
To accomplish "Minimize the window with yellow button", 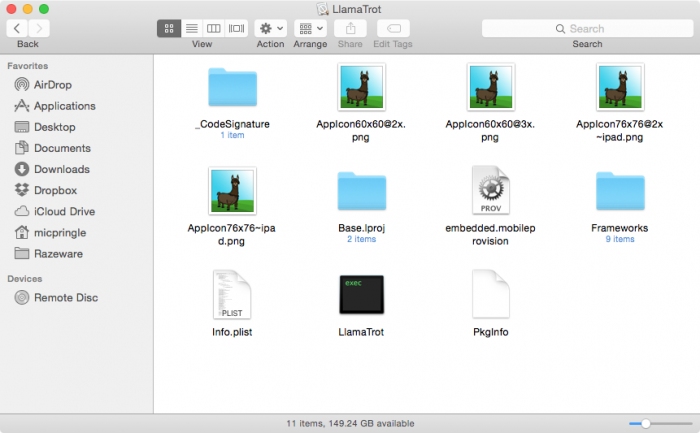I will pos(28,9).
